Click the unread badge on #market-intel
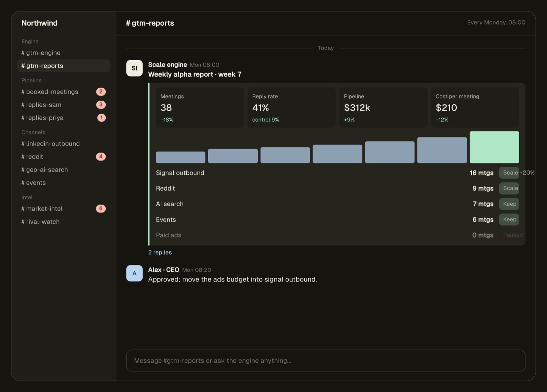Image resolution: width=547 pixels, height=392 pixels. [x=101, y=209]
